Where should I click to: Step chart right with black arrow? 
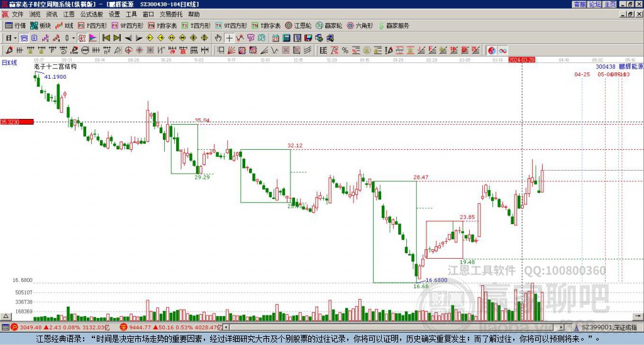tap(139, 38)
